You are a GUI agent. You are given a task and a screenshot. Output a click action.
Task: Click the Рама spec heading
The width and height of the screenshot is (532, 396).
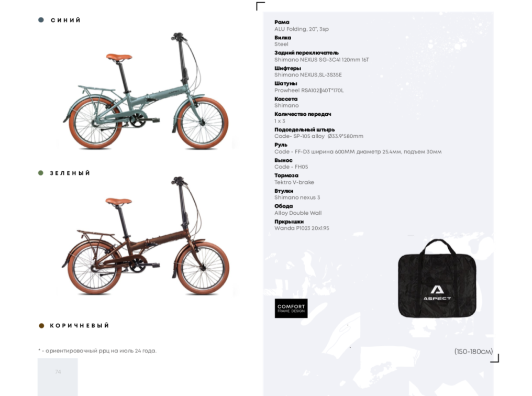point(282,22)
